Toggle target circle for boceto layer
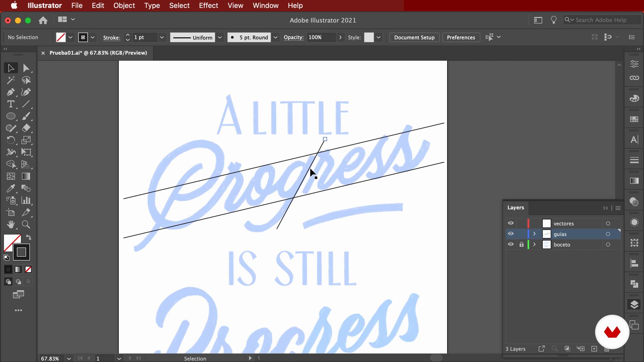Viewport: 644px width, 362px height. [x=608, y=245]
